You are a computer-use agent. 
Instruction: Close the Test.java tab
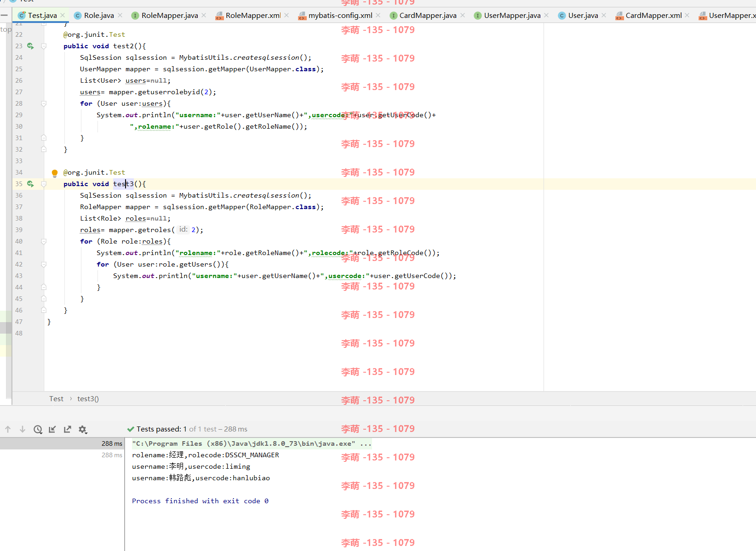[63, 15]
